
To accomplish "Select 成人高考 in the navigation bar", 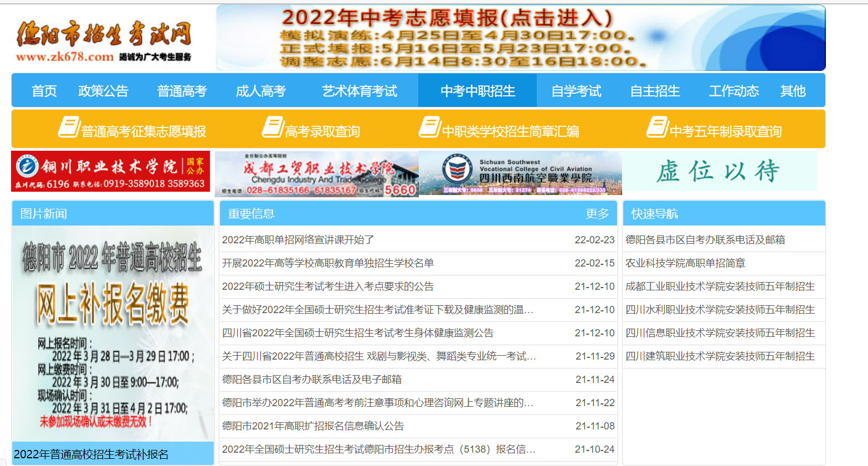I will pyautogui.click(x=261, y=91).
